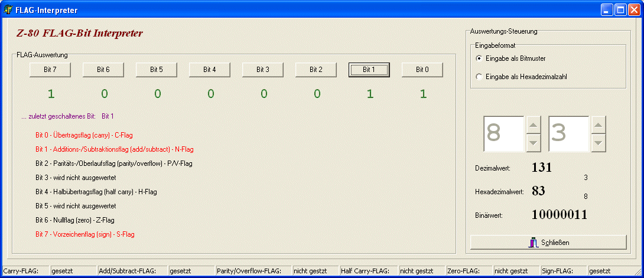Viewport: 644px width, 278px height.
Task: Click 'Bit 5 - wird nicht ausgewertet' text
Action: [x=76, y=206]
